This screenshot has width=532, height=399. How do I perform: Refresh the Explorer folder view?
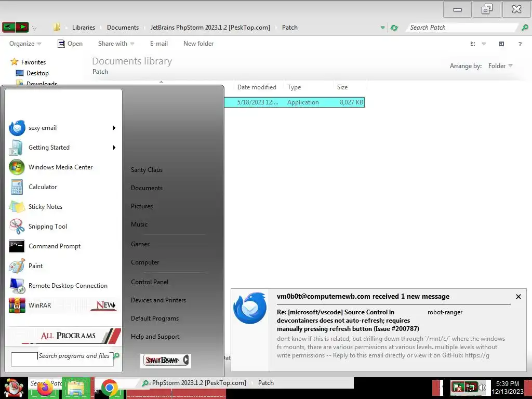(394, 28)
